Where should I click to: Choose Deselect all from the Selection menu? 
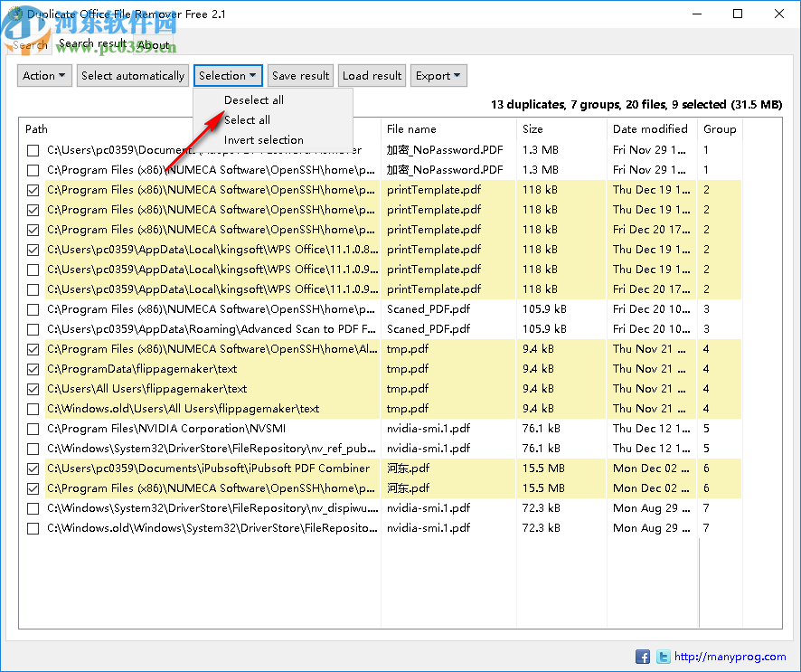click(x=254, y=100)
